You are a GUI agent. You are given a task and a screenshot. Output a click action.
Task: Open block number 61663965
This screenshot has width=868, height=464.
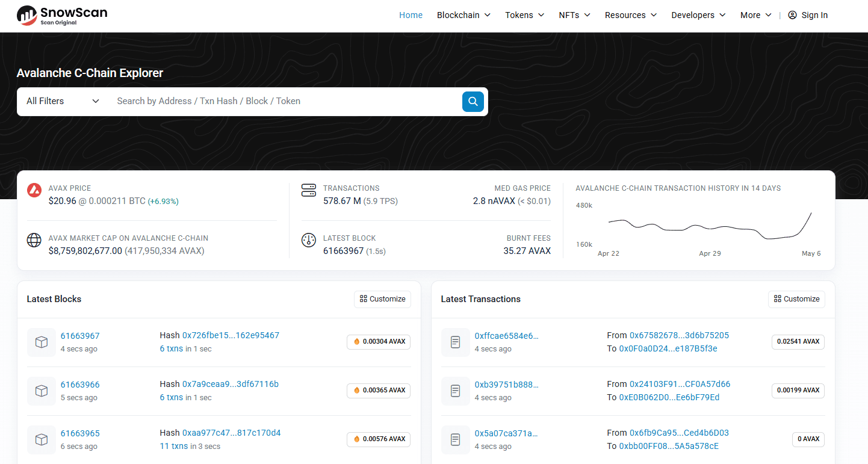pyautogui.click(x=80, y=433)
